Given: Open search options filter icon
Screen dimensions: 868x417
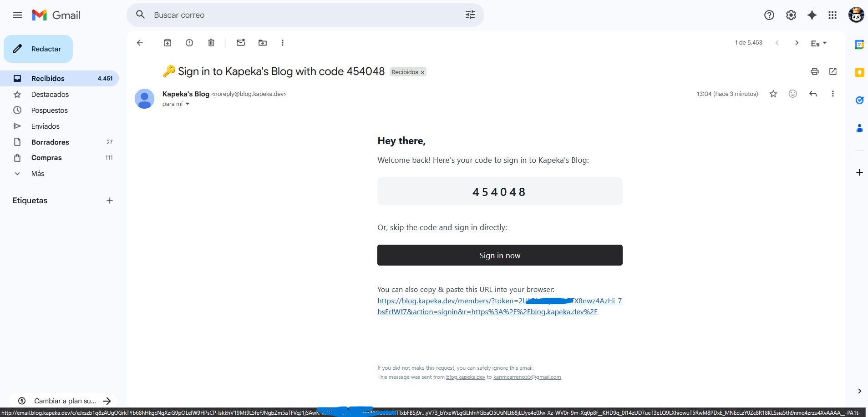Looking at the screenshot, I should pos(470,15).
